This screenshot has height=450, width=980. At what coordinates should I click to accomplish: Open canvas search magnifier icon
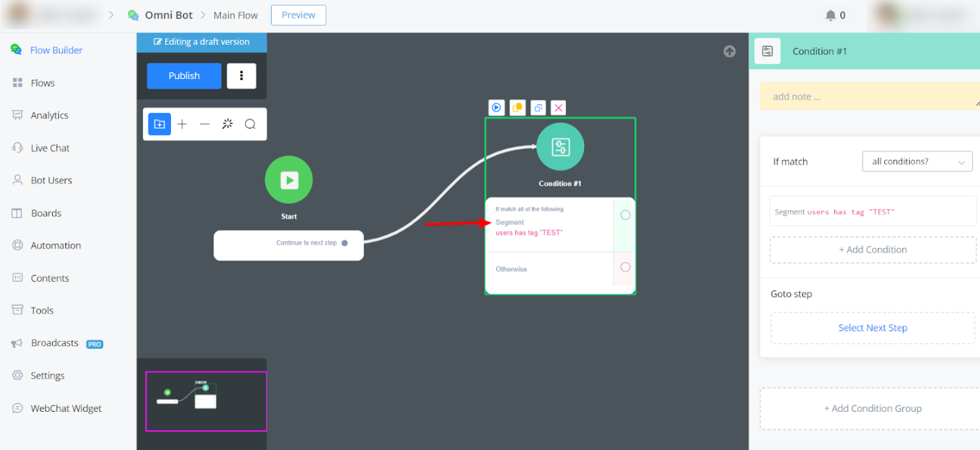click(250, 124)
